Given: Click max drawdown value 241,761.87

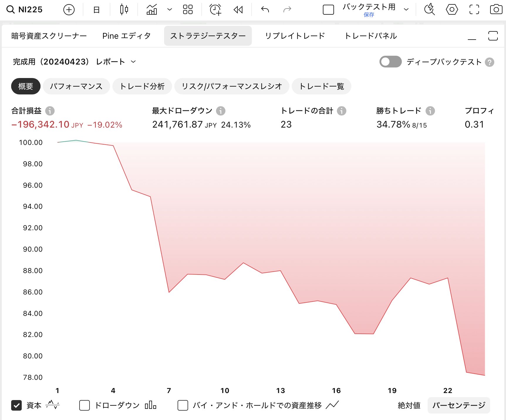Looking at the screenshot, I should pyautogui.click(x=177, y=124).
